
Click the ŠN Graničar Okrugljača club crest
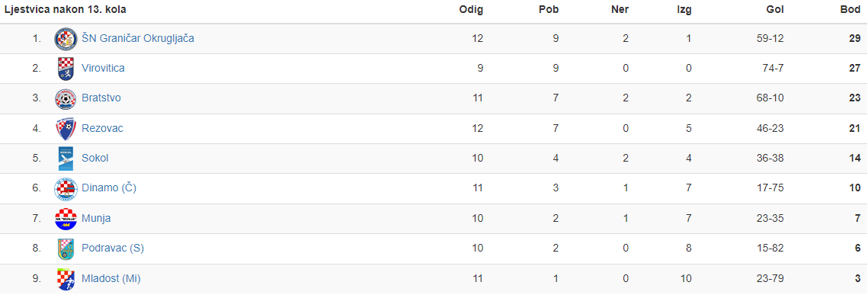(x=66, y=39)
